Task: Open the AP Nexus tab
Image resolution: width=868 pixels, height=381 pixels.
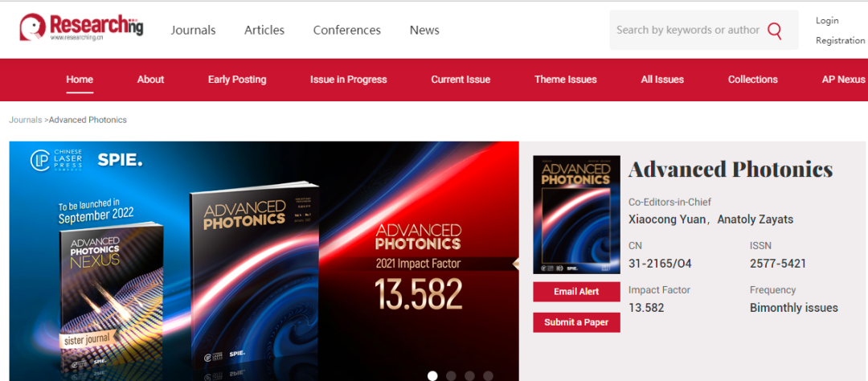Action: (843, 80)
